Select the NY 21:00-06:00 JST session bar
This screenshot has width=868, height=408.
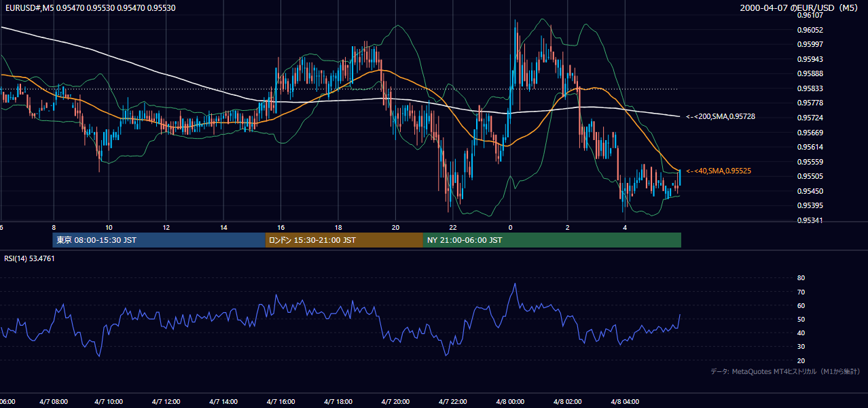[552, 240]
